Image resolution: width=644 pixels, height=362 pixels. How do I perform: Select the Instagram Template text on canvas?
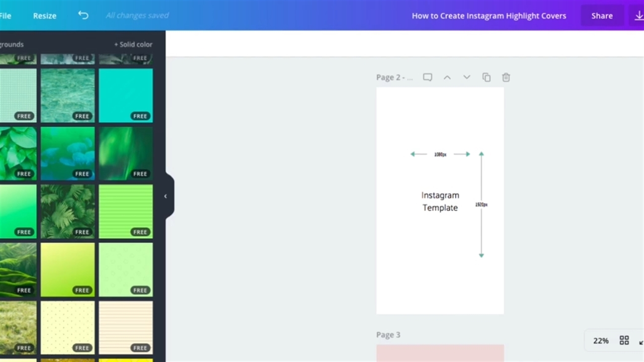coord(440,201)
